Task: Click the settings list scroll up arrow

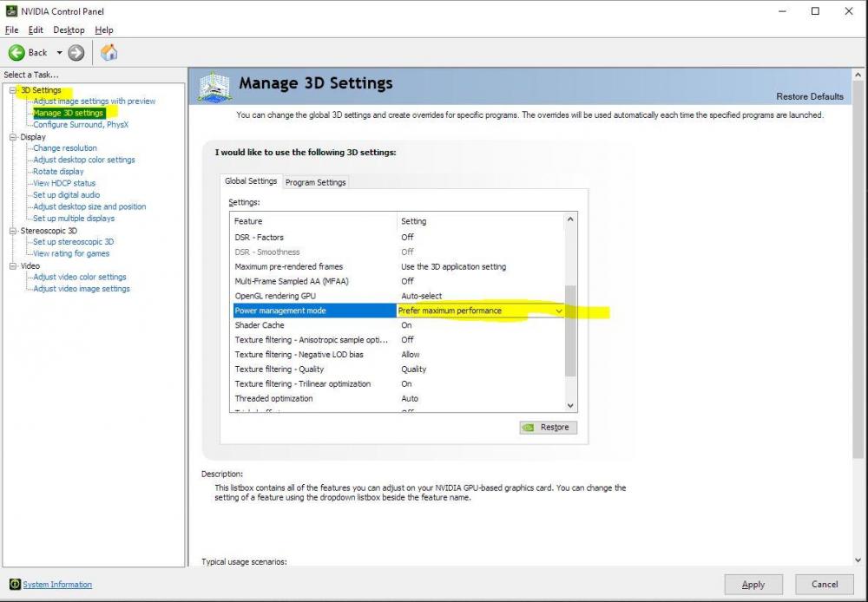Action: coord(571,219)
